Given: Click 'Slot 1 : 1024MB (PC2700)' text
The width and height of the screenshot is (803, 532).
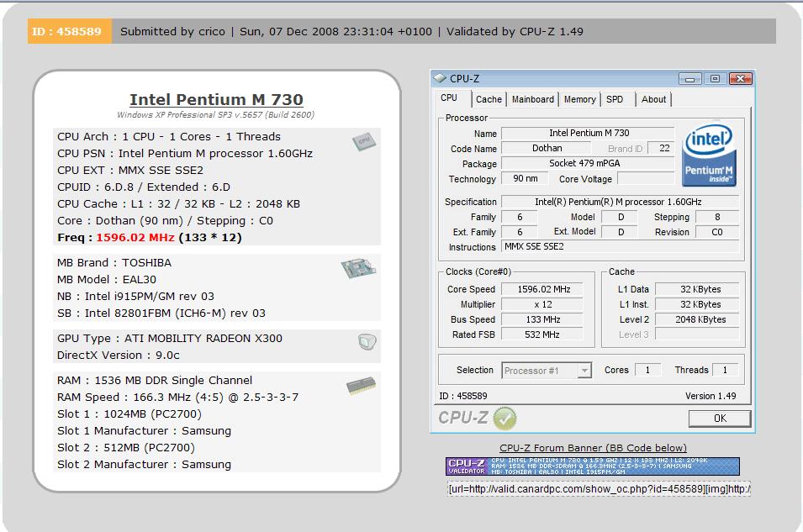Looking at the screenshot, I should [129, 413].
